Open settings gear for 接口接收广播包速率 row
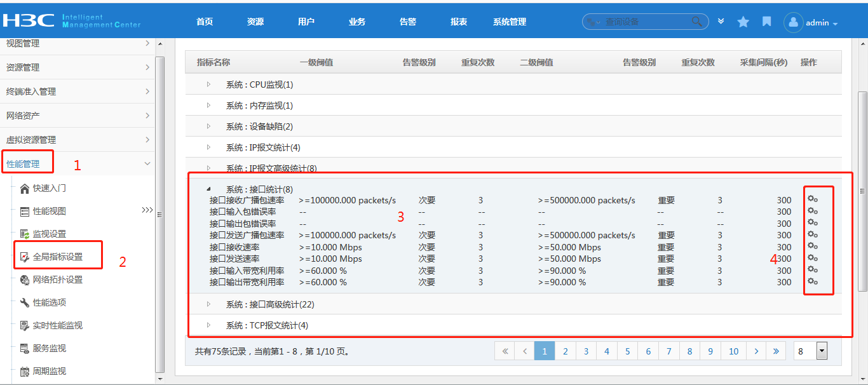868x385 pixels. click(812, 199)
